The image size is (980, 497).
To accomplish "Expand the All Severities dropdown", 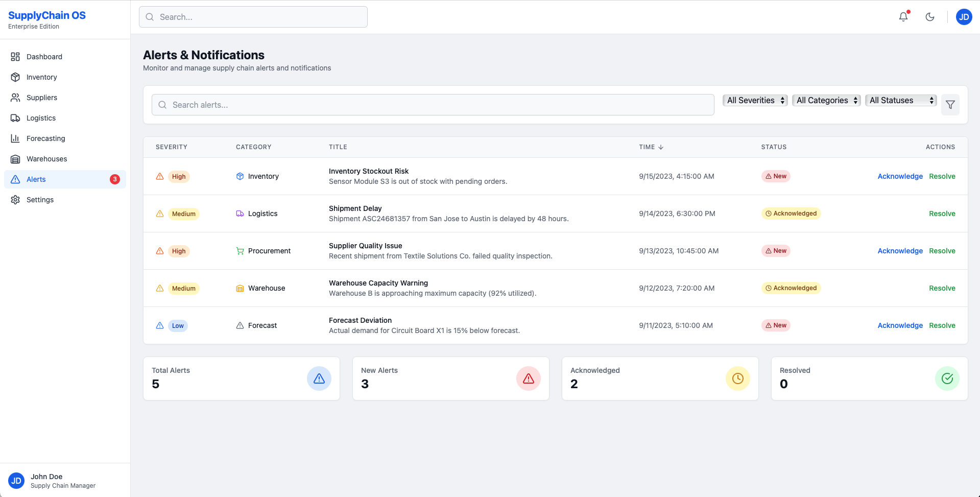I will click(x=755, y=101).
